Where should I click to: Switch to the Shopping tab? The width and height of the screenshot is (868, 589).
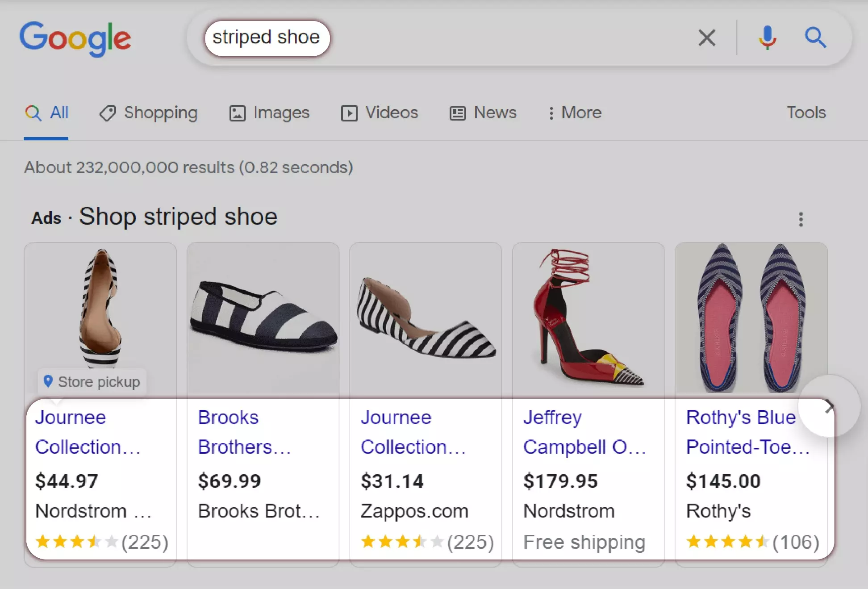[x=148, y=113]
